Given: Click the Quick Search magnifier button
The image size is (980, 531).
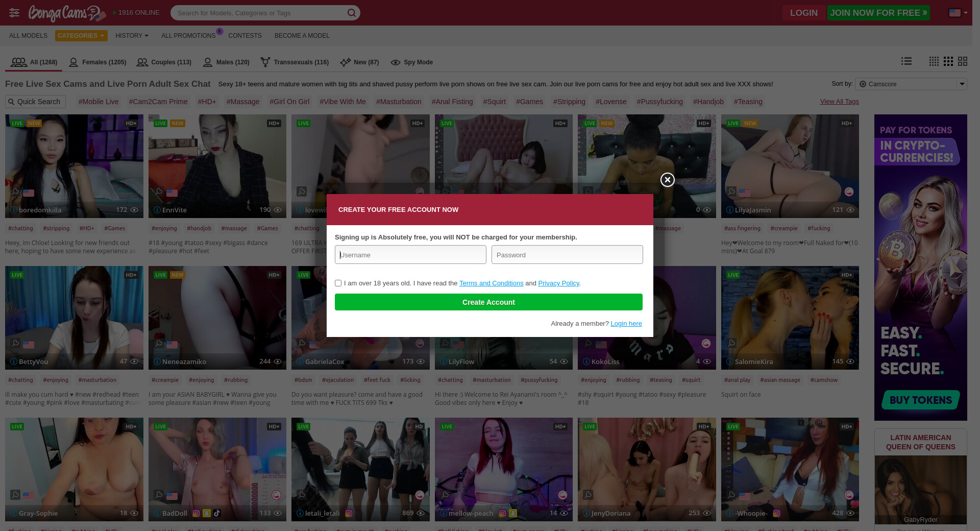Looking at the screenshot, I should (11, 102).
